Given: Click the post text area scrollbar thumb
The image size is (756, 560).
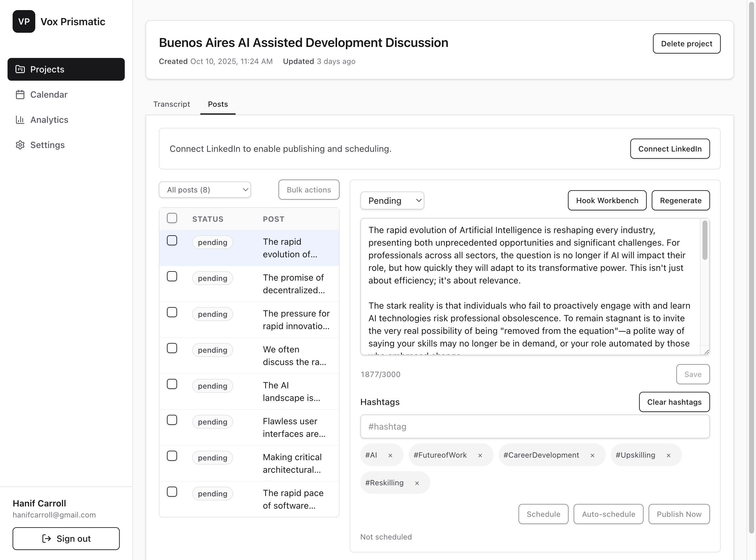Looking at the screenshot, I should click(x=705, y=240).
